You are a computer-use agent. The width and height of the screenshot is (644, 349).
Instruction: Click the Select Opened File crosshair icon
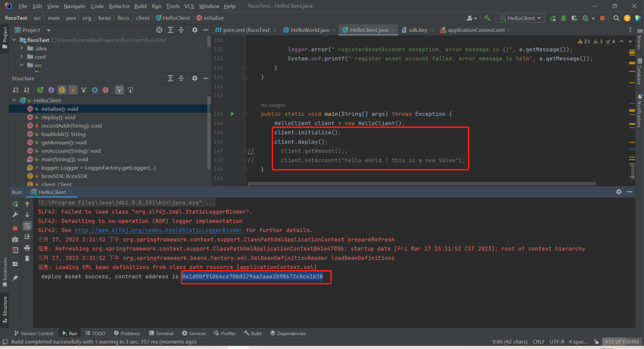[x=159, y=30]
